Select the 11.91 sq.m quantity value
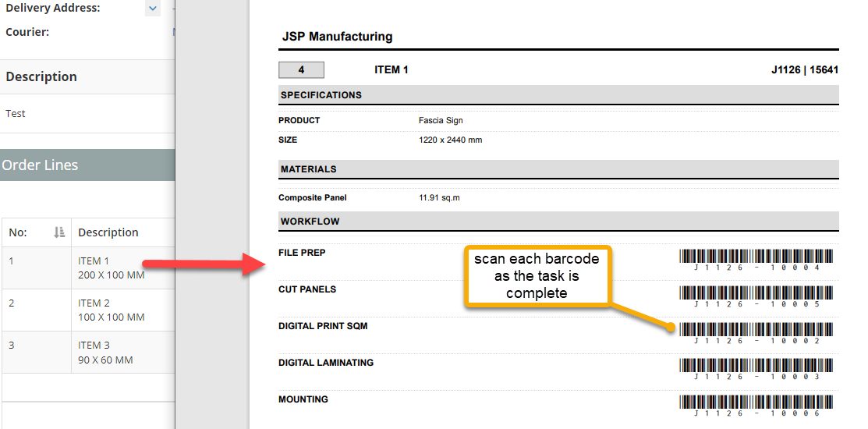 (x=439, y=197)
